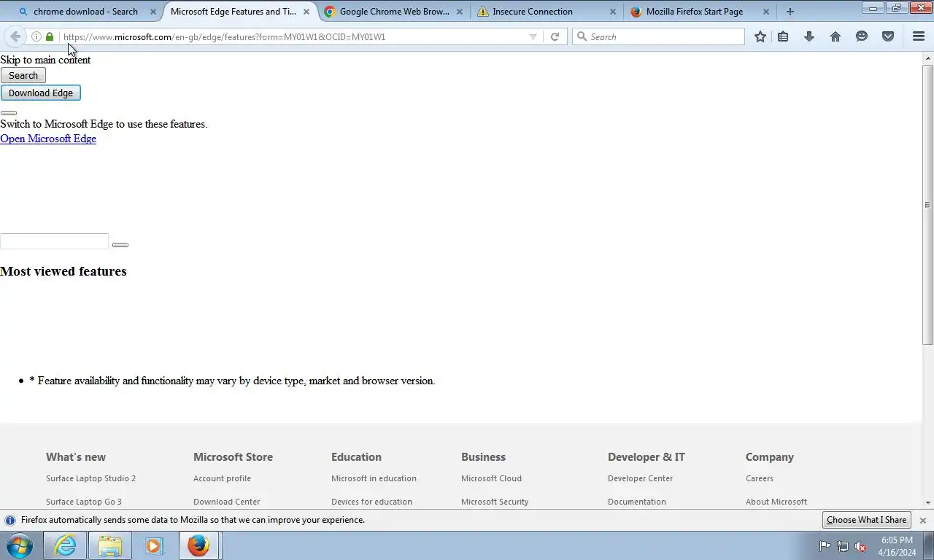Click the scrollbar up arrow
The image size is (934, 560).
(x=928, y=57)
